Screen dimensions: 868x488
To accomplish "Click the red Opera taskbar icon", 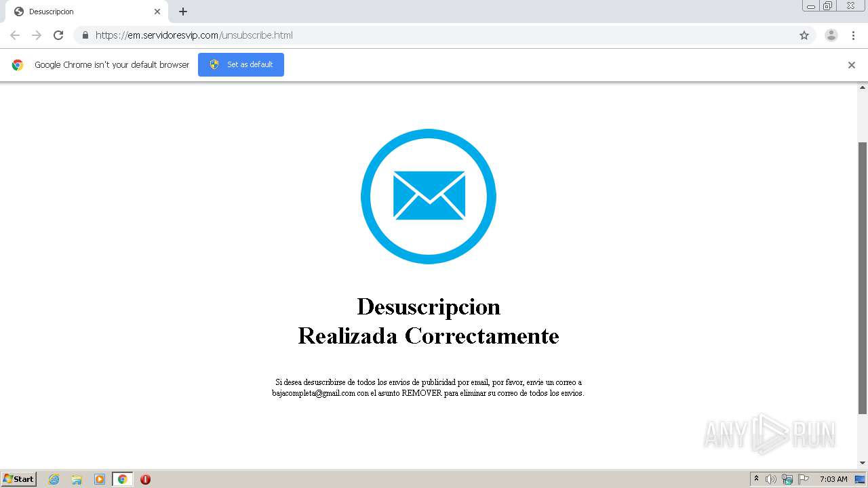I will point(145,479).
